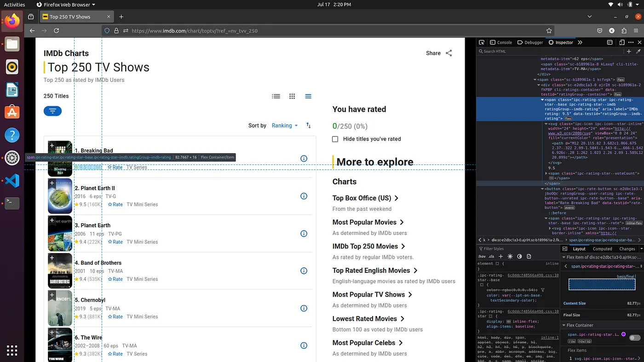The height and width of the screenshot is (362, 644).
Task: Show more devtools tabs chevron
Action: pyautogui.click(x=580, y=42)
